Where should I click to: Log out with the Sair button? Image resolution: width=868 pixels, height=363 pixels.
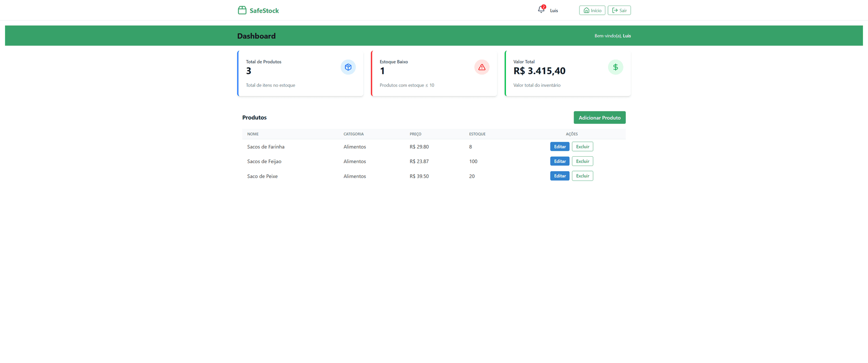619,10
